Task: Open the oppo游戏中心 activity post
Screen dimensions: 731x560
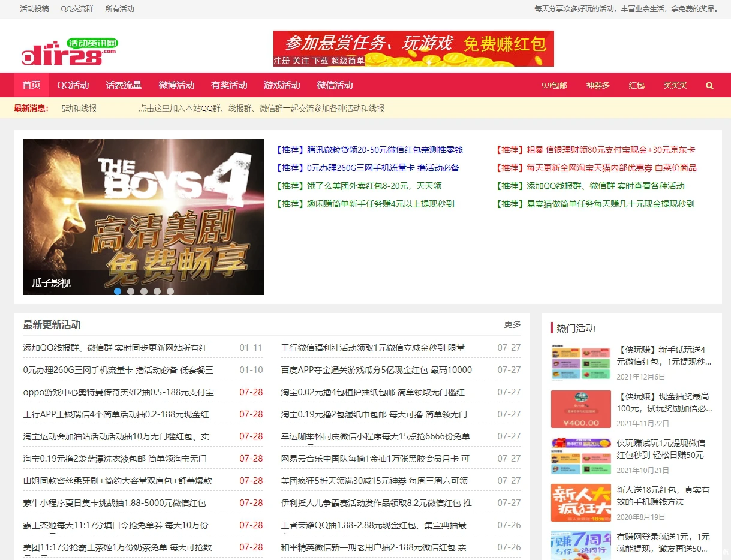Action: (x=118, y=392)
